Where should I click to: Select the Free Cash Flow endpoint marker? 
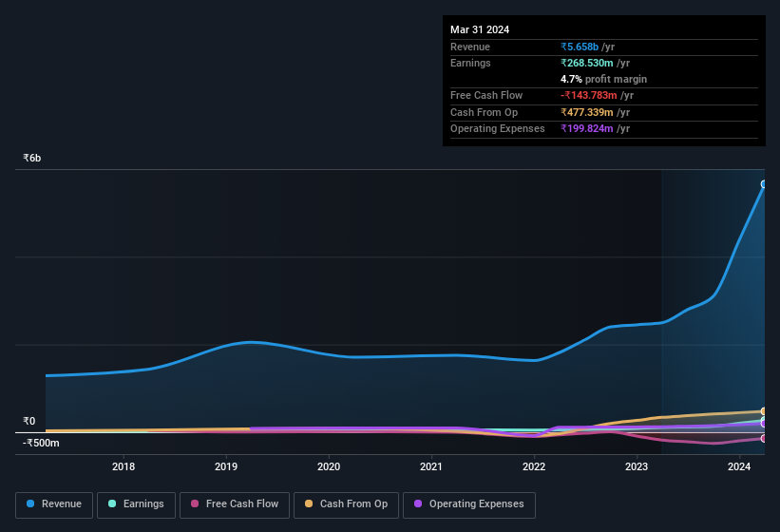764,439
